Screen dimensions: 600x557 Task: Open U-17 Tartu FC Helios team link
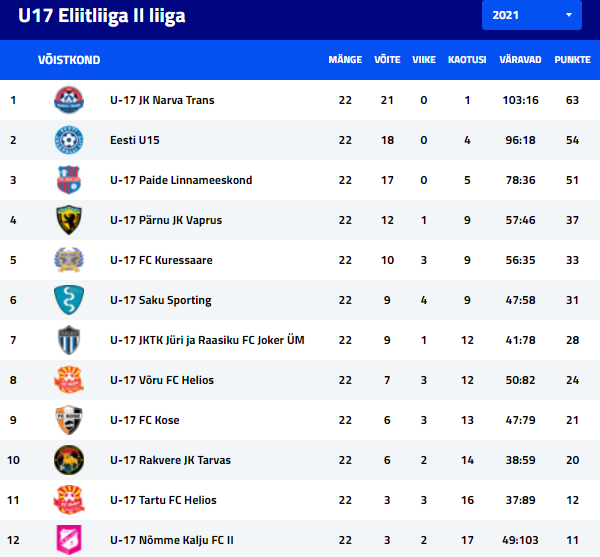coord(163,500)
